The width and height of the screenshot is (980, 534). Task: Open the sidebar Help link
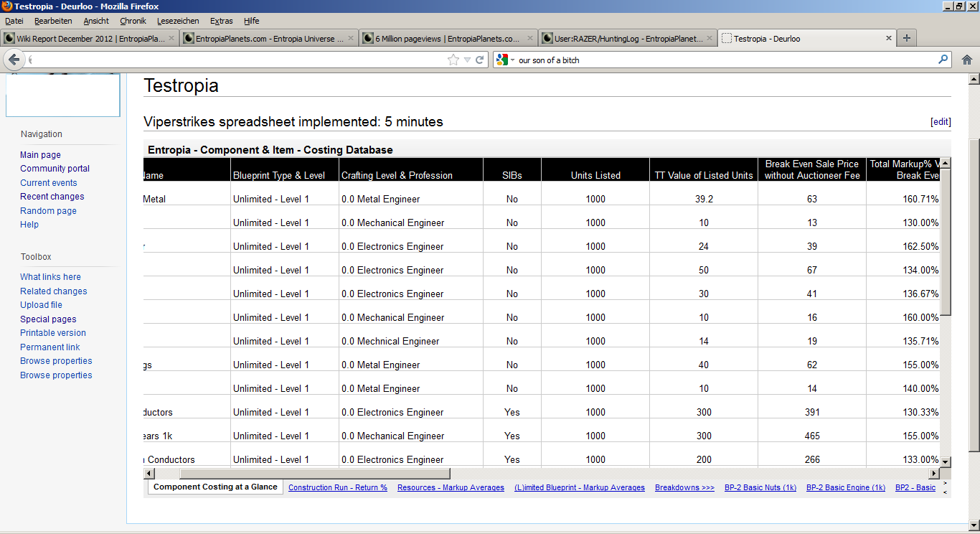[x=29, y=225]
